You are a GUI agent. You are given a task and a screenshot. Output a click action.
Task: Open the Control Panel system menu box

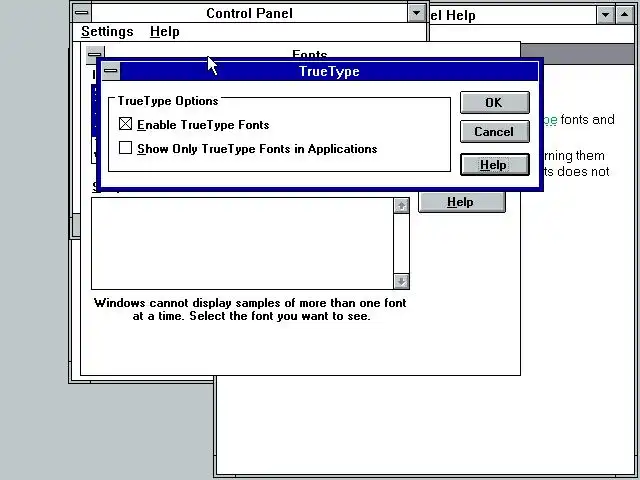tap(82, 13)
